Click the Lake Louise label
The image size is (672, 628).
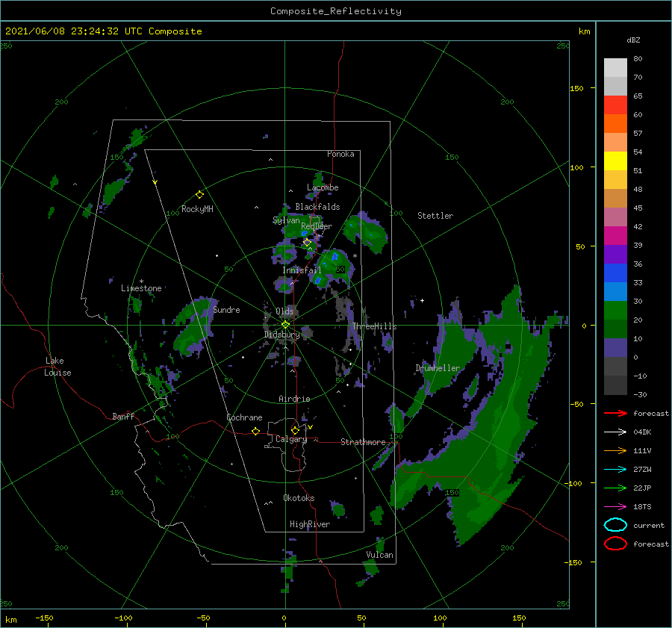pyautogui.click(x=57, y=367)
